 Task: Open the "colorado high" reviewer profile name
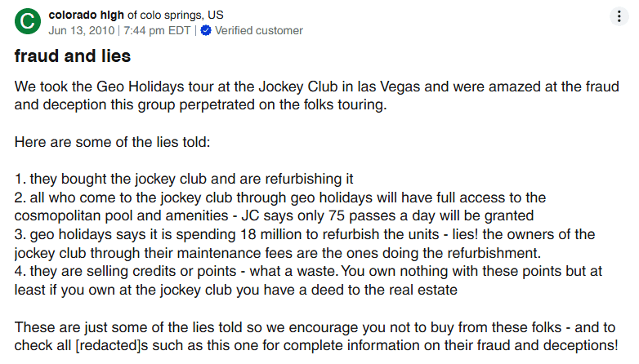87,16
